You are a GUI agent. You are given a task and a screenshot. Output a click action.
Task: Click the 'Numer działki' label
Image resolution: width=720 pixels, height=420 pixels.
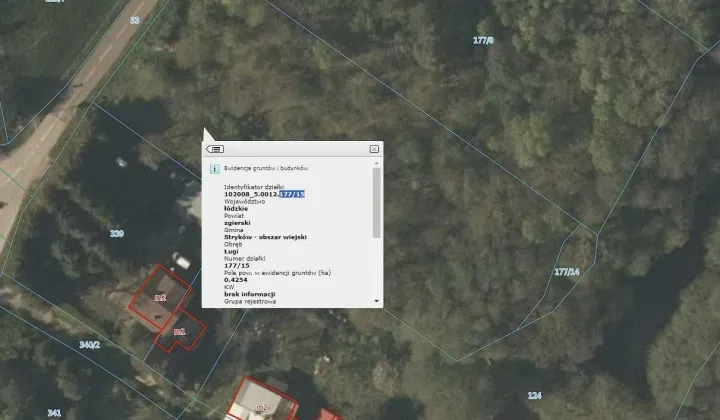click(x=244, y=258)
